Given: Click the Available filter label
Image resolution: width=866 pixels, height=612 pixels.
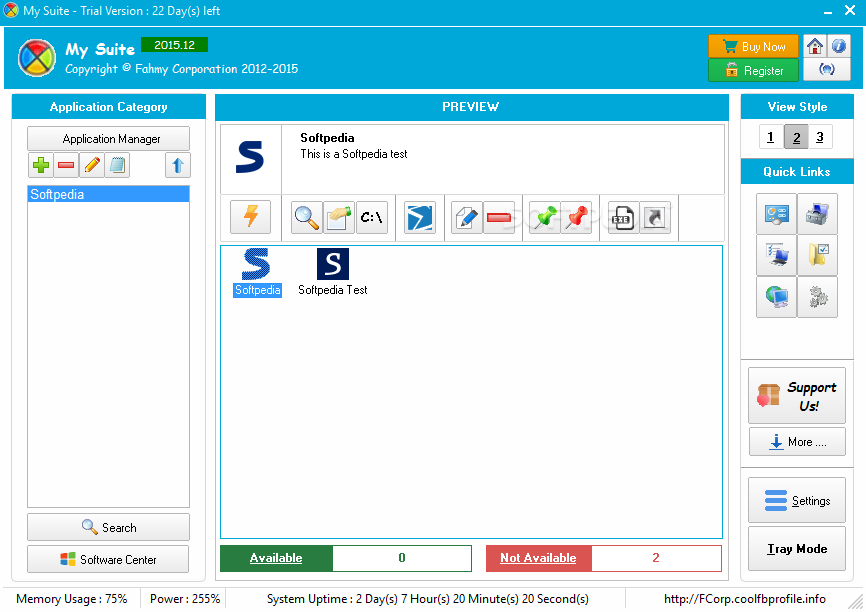Looking at the screenshot, I should click(x=276, y=558).
